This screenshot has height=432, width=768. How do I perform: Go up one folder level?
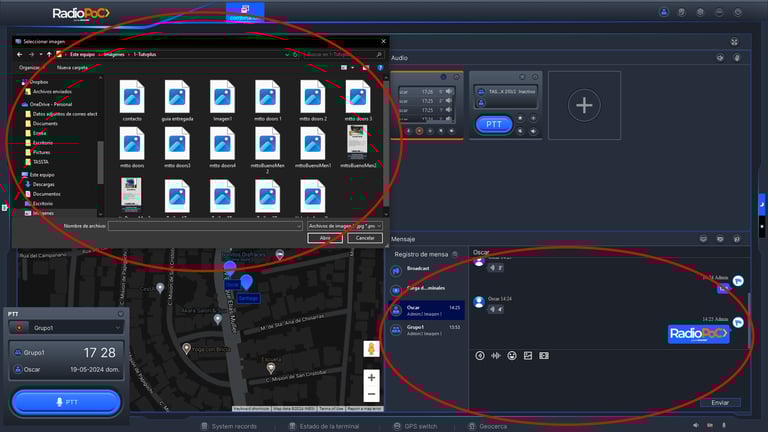point(49,54)
